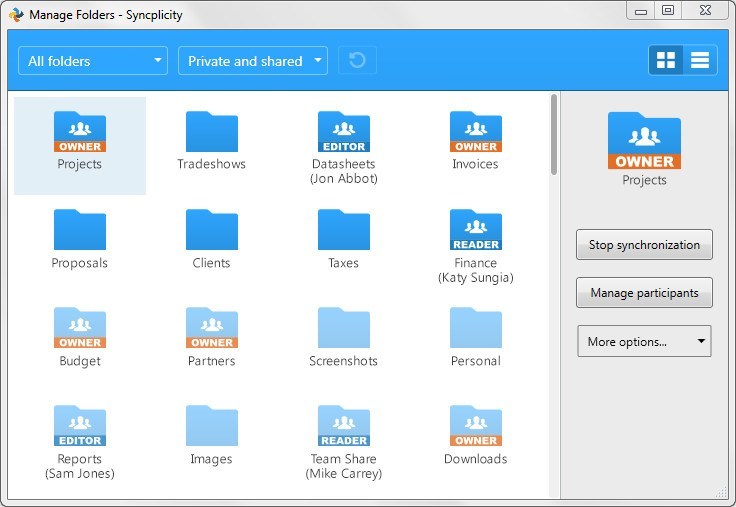The height and width of the screenshot is (507, 736).
Task: Click the "(Sam Jones)" label under Reports
Action: click(x=80, y=473)
